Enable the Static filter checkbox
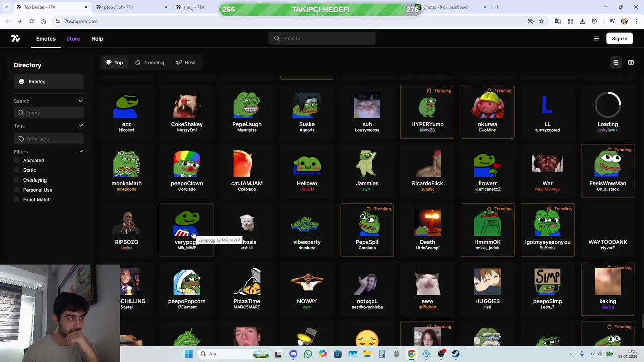644x362 pixels. [x=17, y=170]
